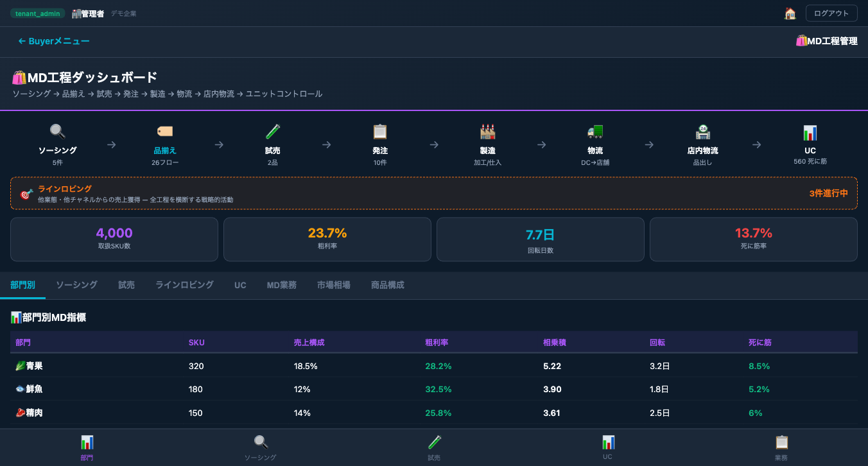Click the home icon near ログアウト
The image size is (868, 466).
coord(790,13)
